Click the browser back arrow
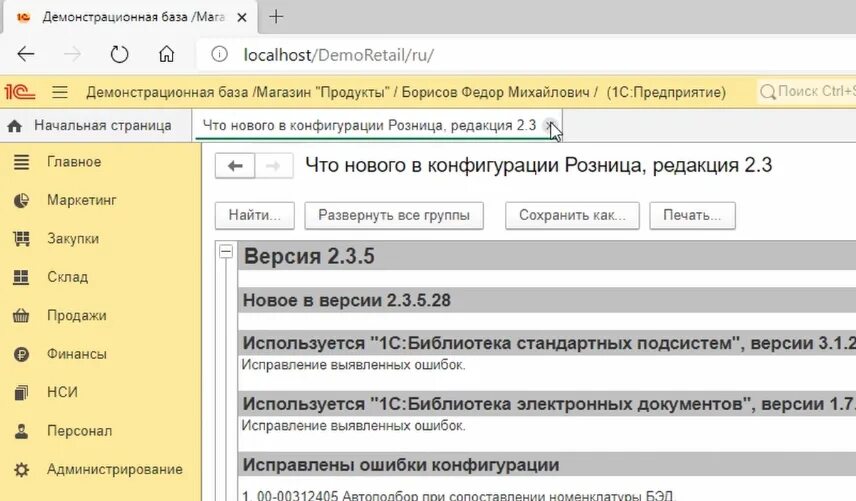The width and height of the screenshot is (856, 501). 26,54
